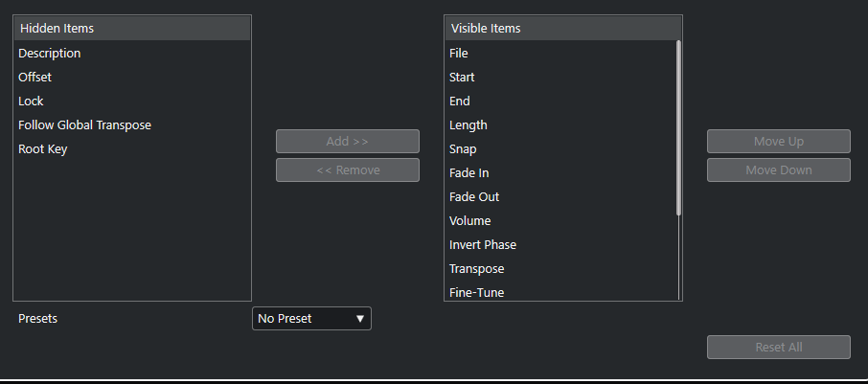Select Follow Global Transpose item
Viewport: 868px width, 384px height.
[85, 125]
